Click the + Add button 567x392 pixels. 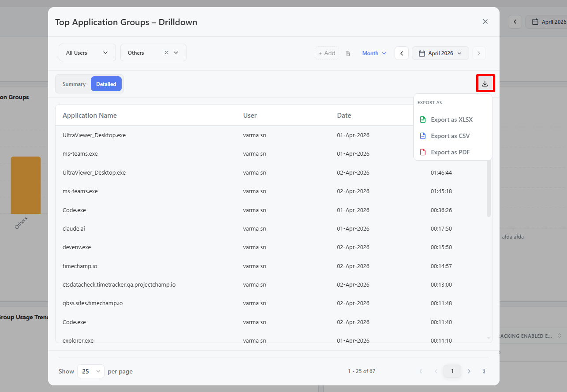coord(327,53)
